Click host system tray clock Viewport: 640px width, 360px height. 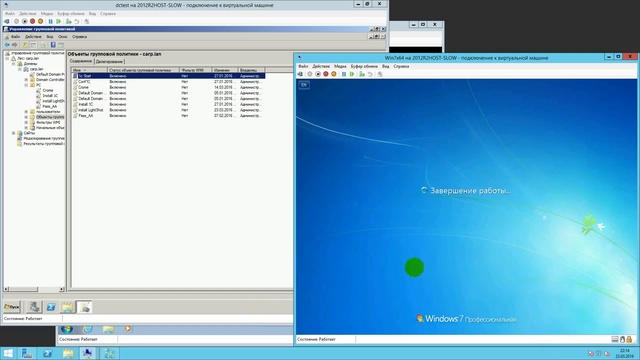(x=624, y=353)
